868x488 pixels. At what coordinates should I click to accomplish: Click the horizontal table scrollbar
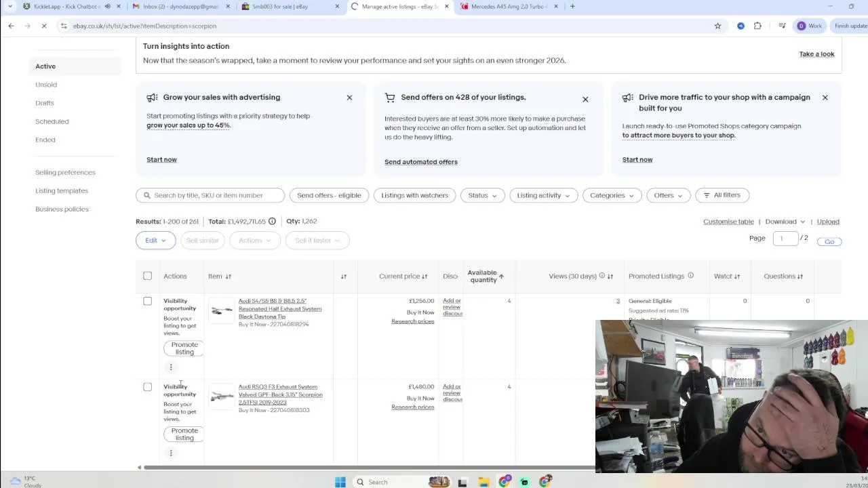pyautogui.click(x=370, y=468)
